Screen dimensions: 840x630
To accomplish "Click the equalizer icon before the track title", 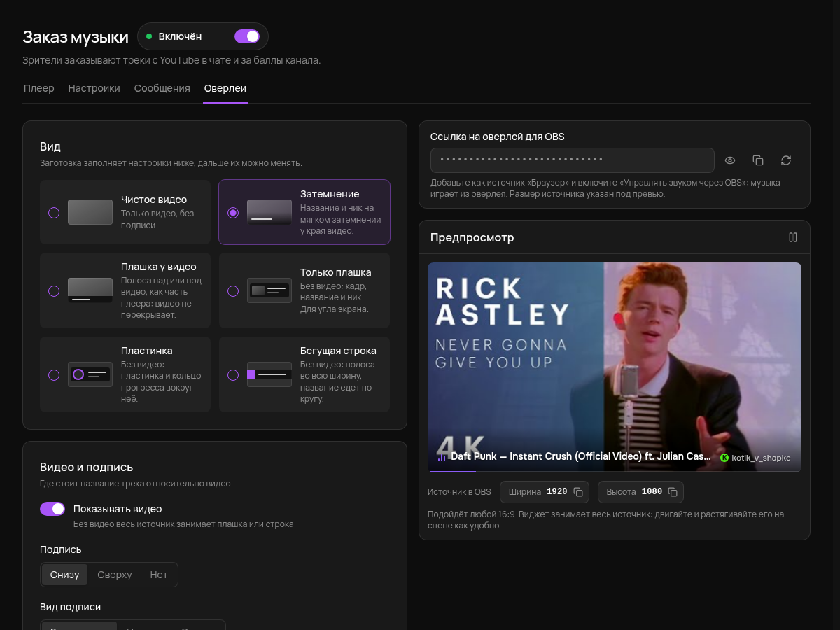I will point(442,457).
